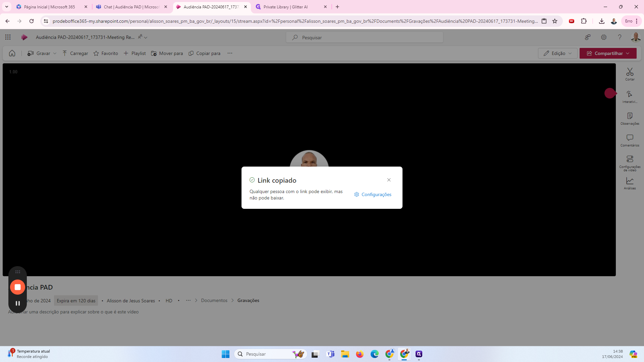Open Observações notes panel
The height and width of the screenshot is (362, 644).
pyautogui.click(x=630, y=119)
